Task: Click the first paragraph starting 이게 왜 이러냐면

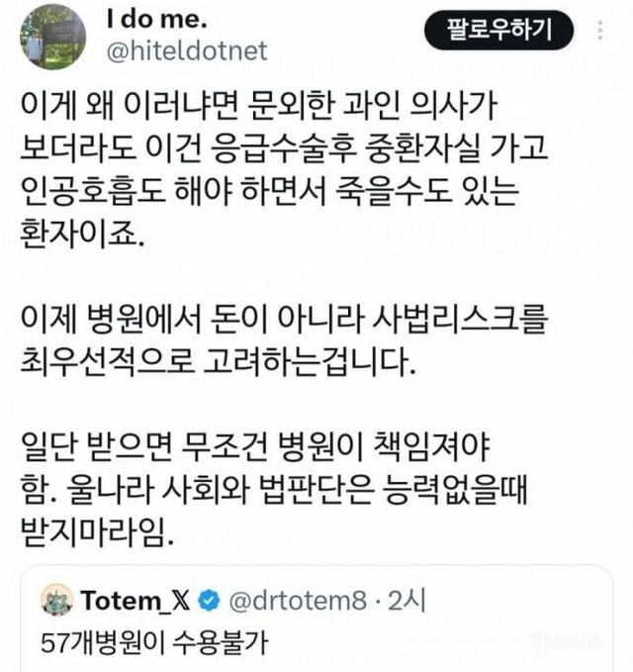Action: [x=285, y=170]
